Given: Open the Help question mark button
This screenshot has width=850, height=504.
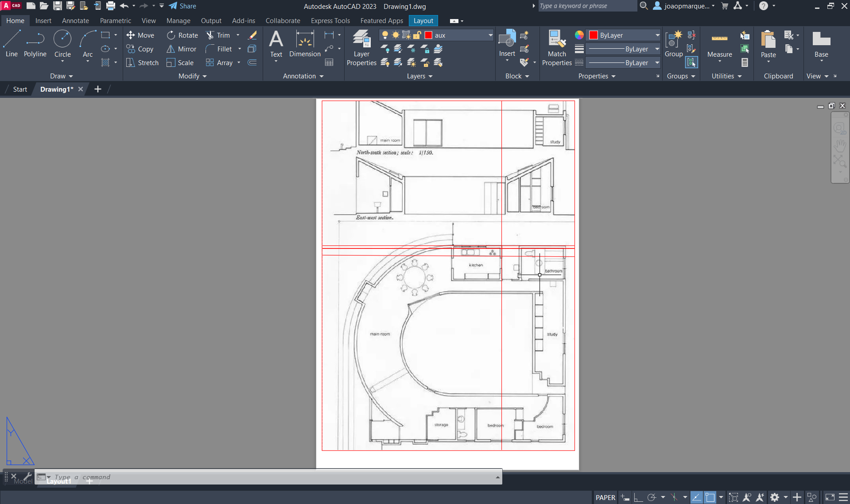Looking at the screenshot, I should click(x=763, y=6).
